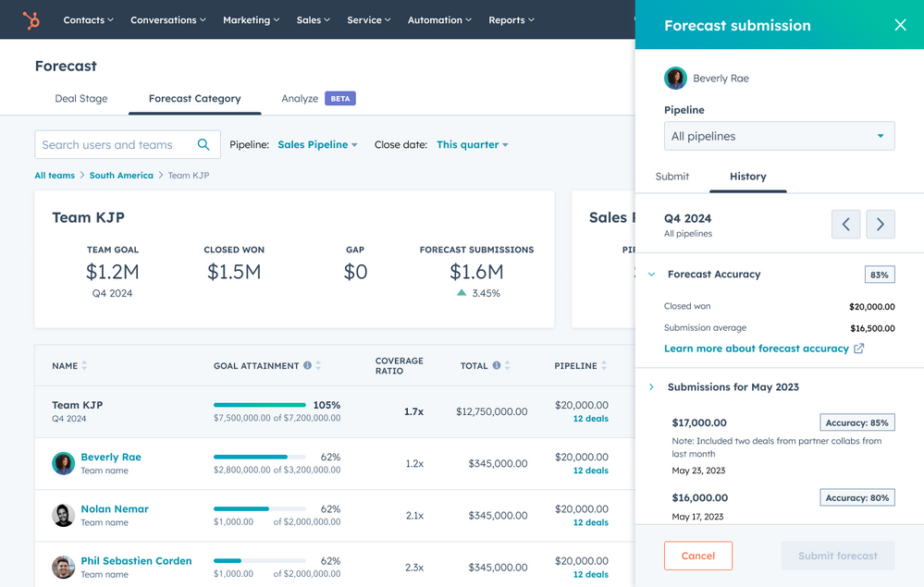Open the Conversations menu
The width and height of the screenshot is (924, 587).
coord(168,20)
